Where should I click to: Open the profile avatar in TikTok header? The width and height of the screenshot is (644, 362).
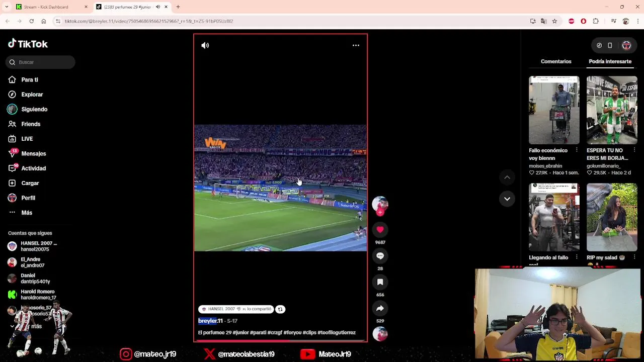[626, 45]
